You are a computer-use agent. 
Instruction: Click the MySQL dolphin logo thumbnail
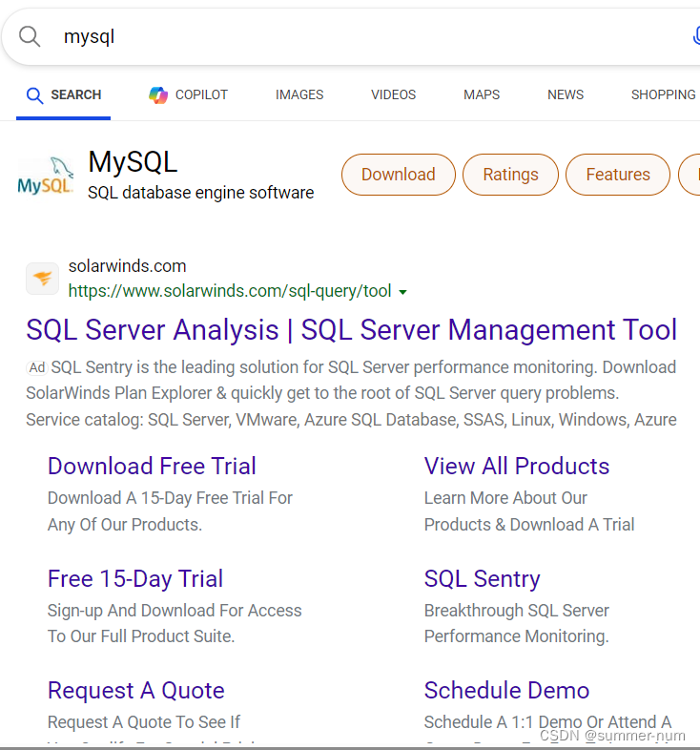coord(46,175)
